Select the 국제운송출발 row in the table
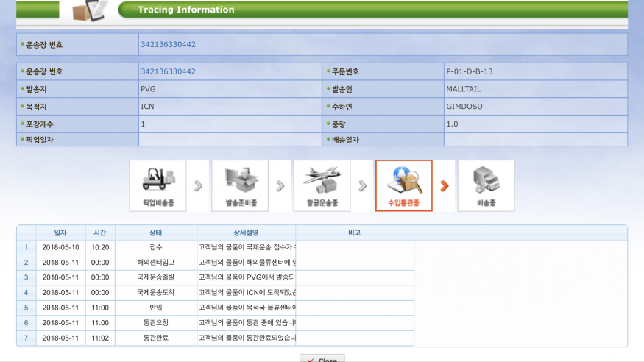Viewport: 644px width, 362px height. (x=155, y=277)
